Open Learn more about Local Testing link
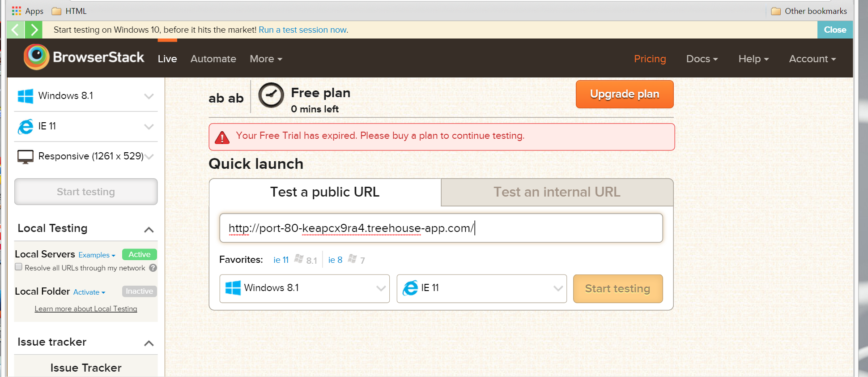 [x=86, y=308]
